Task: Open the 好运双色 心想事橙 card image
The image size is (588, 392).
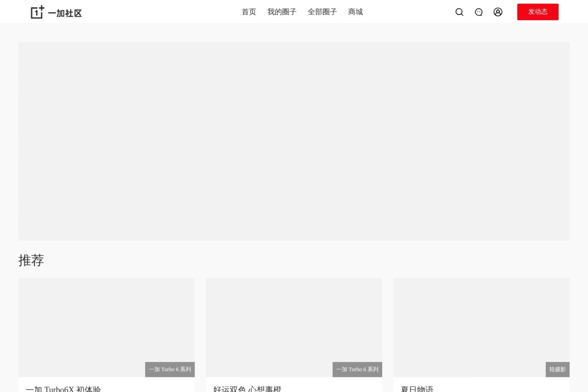Action: 294,327
